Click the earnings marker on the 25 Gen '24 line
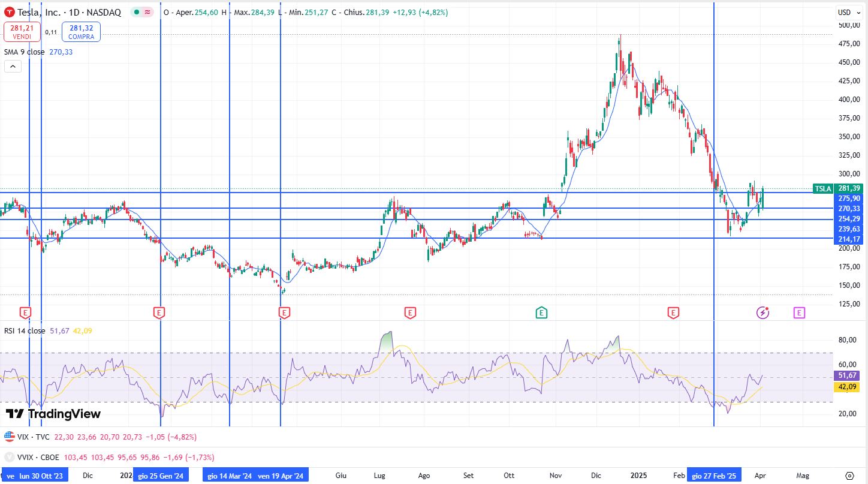 pos(159,312)
